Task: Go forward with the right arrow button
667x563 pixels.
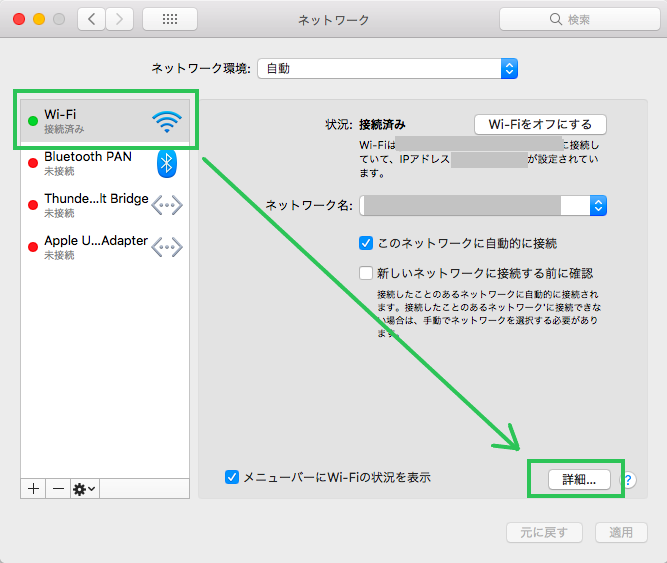Action: click(120, 19)
